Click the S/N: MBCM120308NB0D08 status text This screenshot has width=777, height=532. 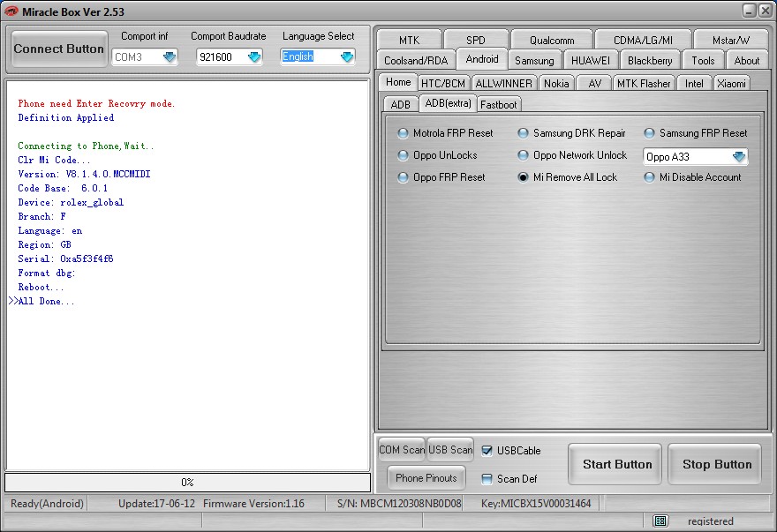399,503
